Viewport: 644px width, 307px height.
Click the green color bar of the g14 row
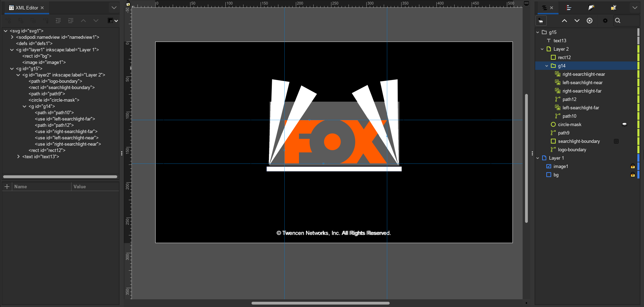click(638, 66)
